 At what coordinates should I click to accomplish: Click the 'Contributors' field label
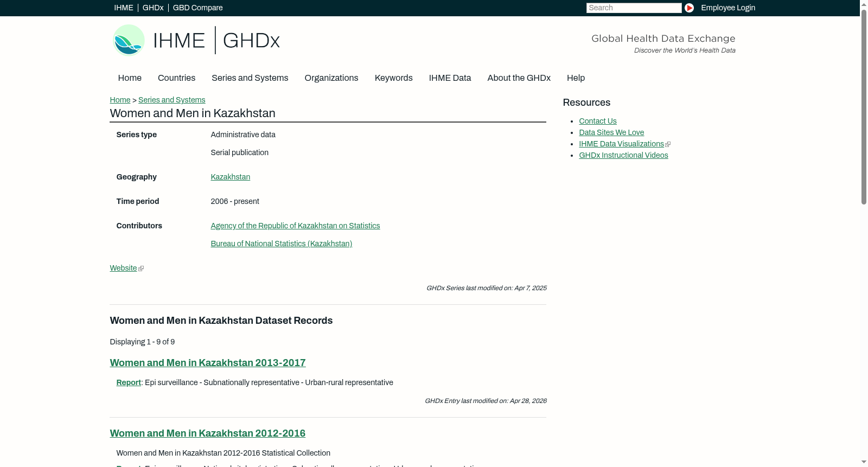(139, 226)
